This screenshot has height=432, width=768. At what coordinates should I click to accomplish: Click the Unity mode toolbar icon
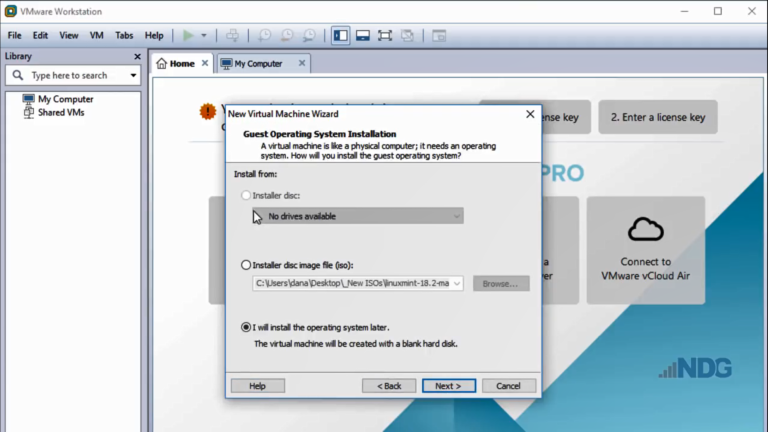tap(407, 35)
